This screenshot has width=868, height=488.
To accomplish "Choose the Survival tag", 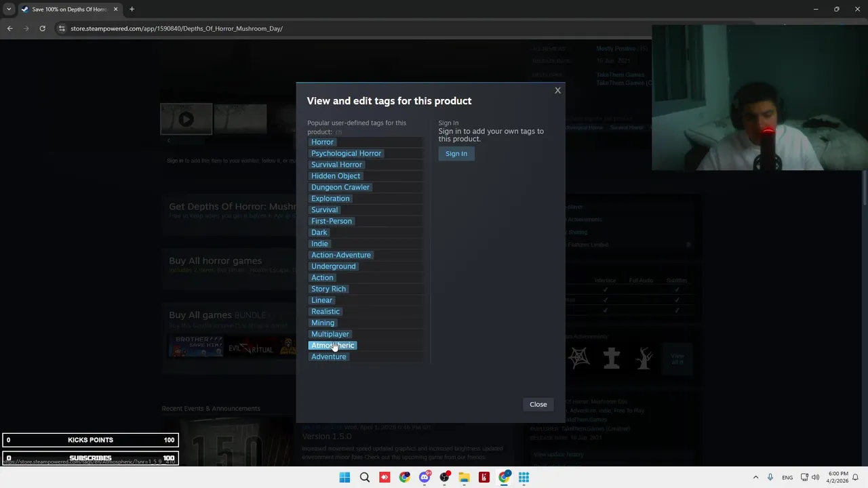I will (324, 209).
